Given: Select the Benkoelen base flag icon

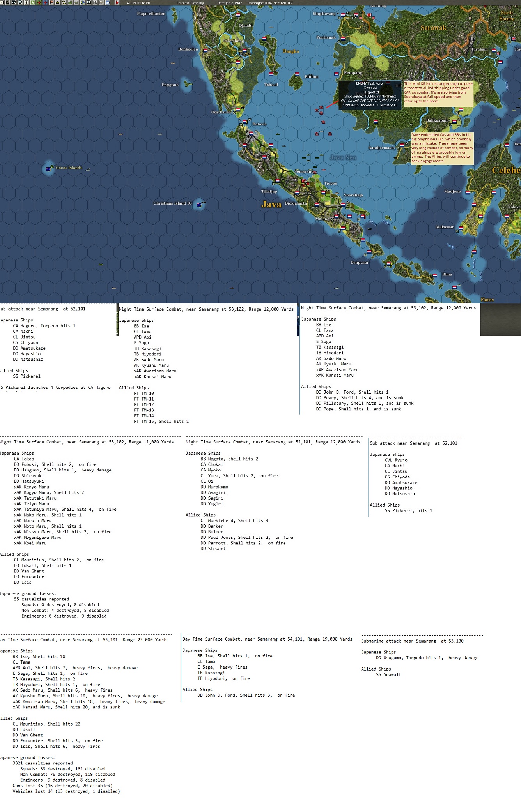Looking at the screenshot, I should [206, 50].
